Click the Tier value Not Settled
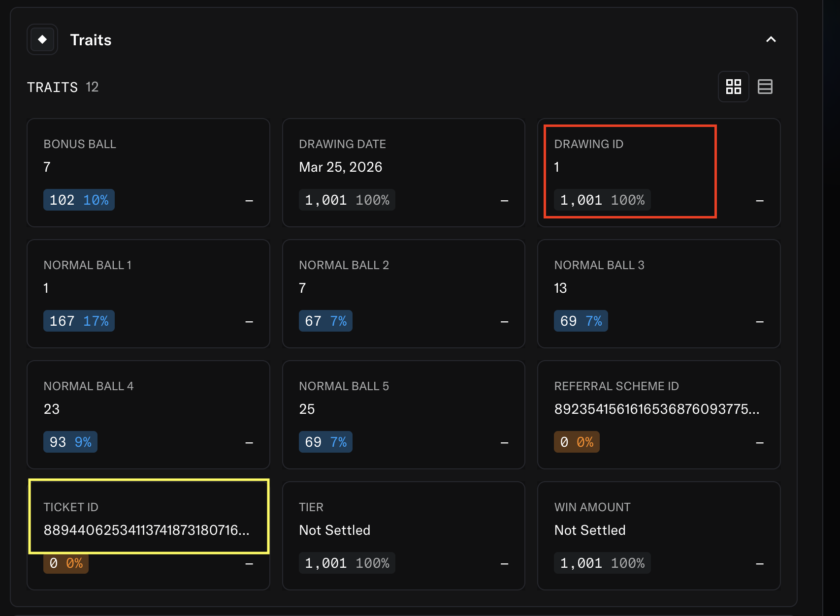This screenshot has height=616, width=840. pyautogui.click(x=335, y=530)
